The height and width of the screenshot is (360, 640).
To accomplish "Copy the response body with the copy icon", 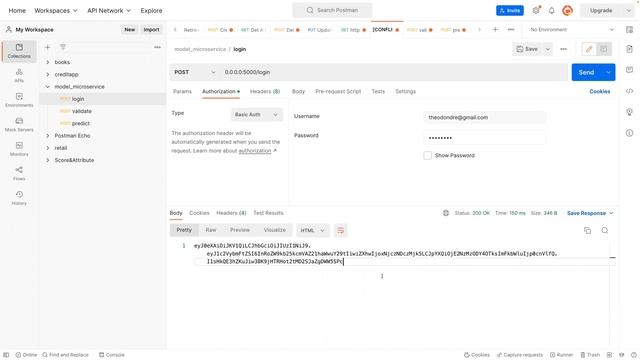I will (587, 230).
